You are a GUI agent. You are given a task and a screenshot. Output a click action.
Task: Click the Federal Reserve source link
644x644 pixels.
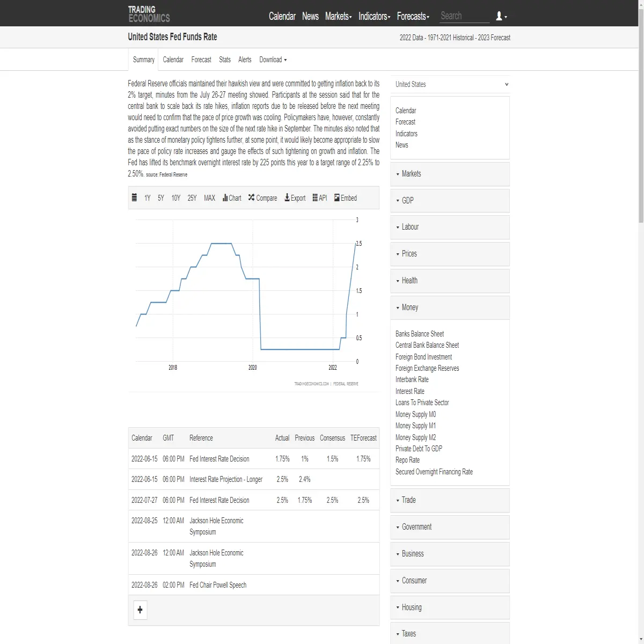(x=173, y=174)
